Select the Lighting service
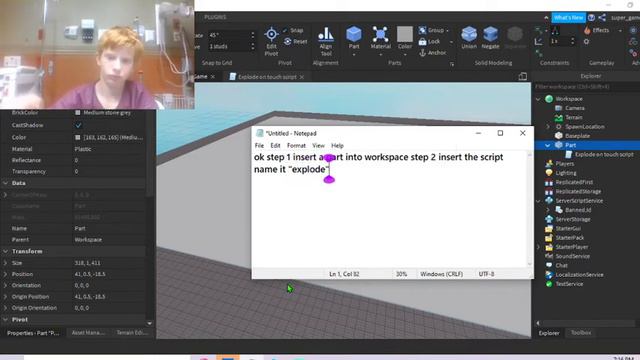The height and width of the screenshot is (360, 640). tap(566, 173)
